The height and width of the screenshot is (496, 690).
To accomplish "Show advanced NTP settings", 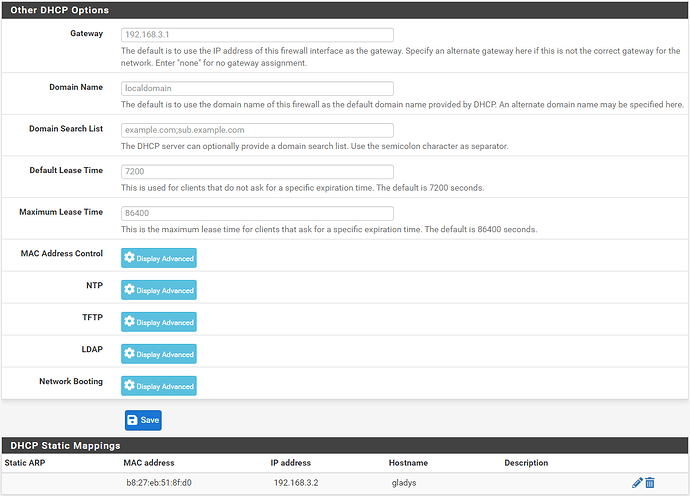I will click(x=159, y=290).
